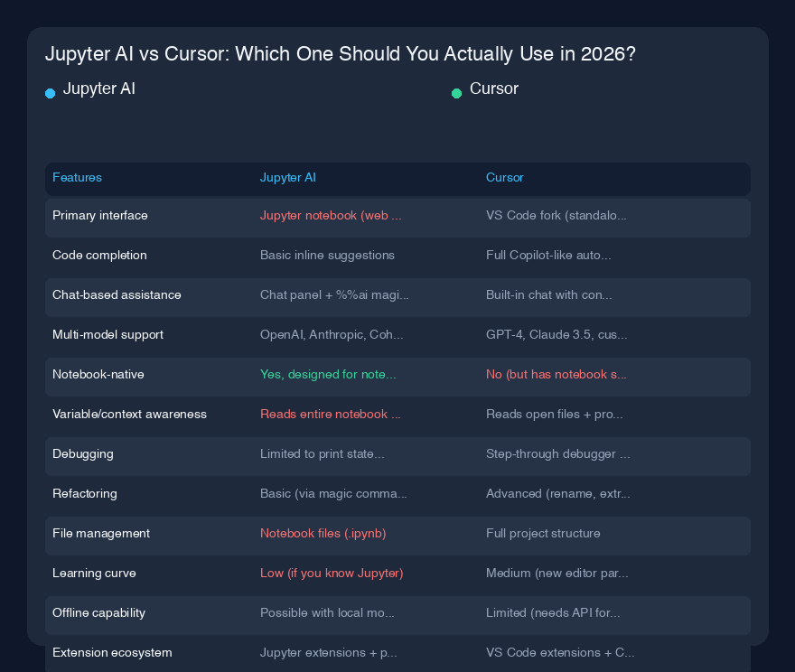Image resolution: width=795 pixels, height=672 pixels.
Task: Select the Extension ecosystem row label
Action: tap(112, 653)
